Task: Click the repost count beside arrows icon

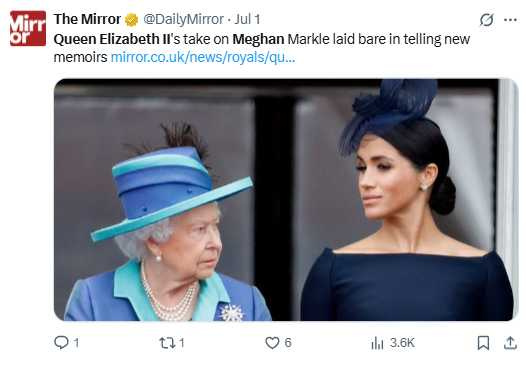Action: (181, 343)
